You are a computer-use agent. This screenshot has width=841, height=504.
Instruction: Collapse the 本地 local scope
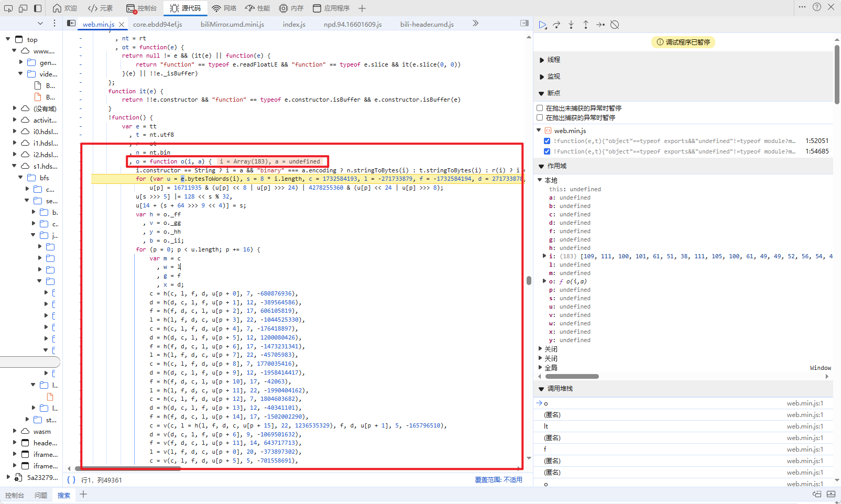click(540, 180)
